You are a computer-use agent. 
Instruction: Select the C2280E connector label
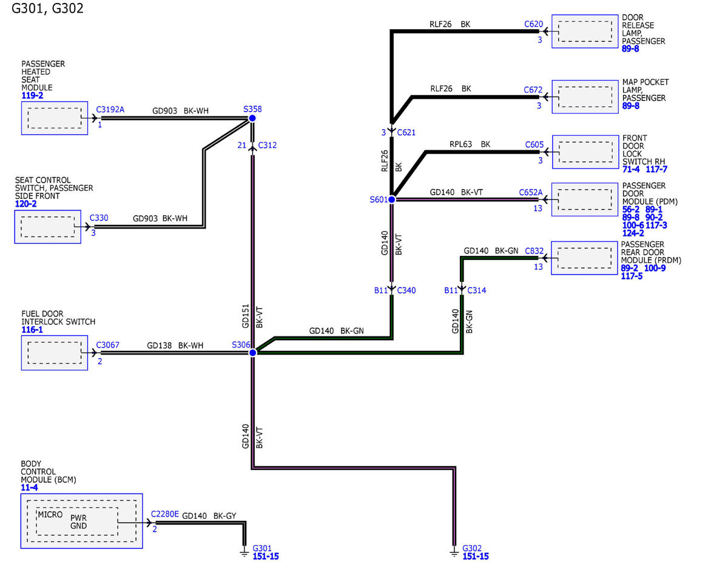pos(164,514)
